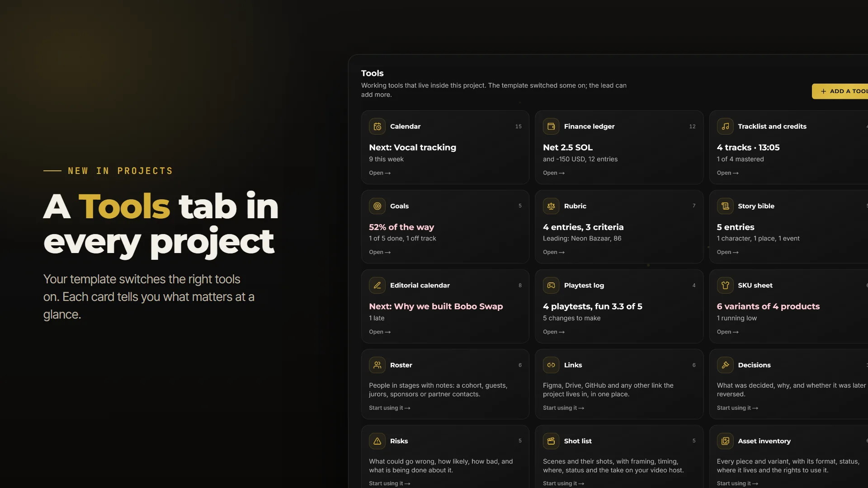The image size is (868, 488).
Task: Click '6 variants of 4 products' text
Action: (768, 307)
